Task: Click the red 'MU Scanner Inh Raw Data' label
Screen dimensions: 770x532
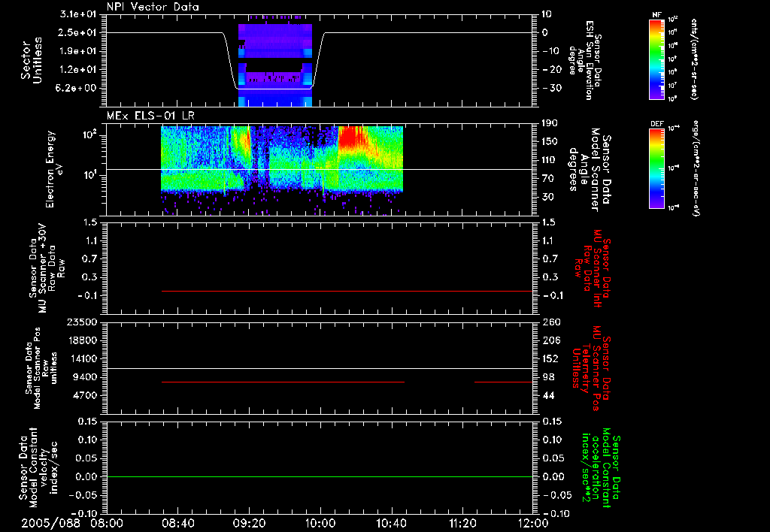Action: click(x=592, y=268)
